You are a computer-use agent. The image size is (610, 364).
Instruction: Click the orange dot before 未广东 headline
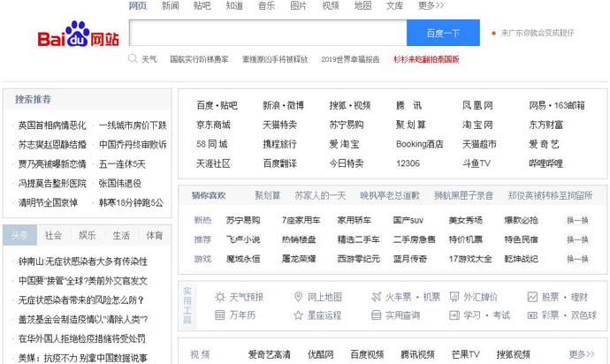pos(493,33)
